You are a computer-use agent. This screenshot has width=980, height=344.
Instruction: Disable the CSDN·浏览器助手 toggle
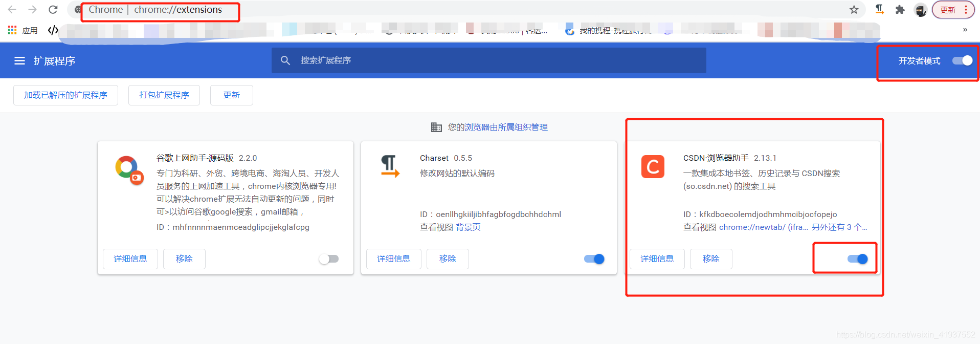click(x=858, y=259)
